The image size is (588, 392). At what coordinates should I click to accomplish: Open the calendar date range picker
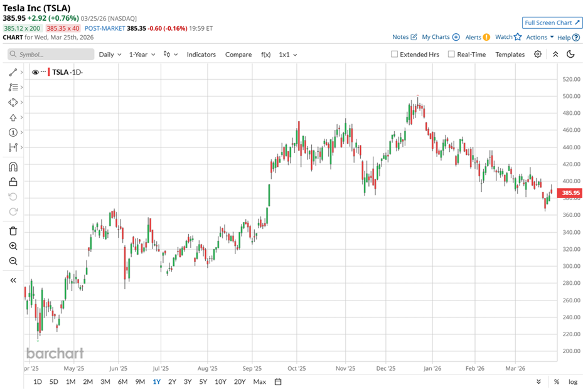277,382
